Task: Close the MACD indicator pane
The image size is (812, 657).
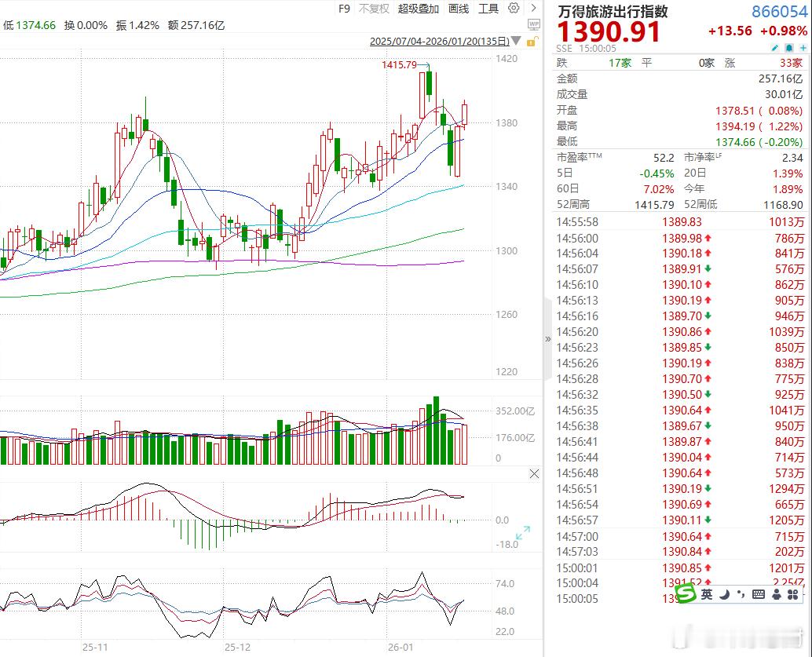Action: (535, 474)
